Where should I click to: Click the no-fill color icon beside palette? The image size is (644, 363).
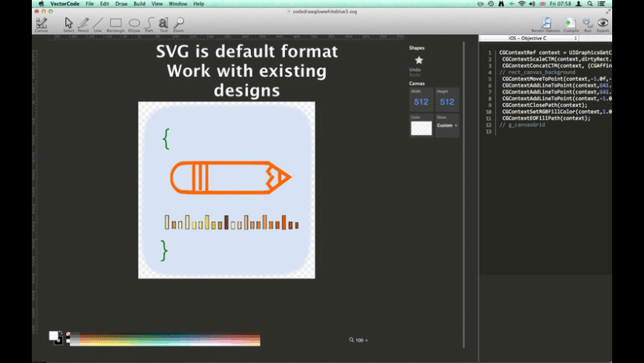[x=68, y=334]
